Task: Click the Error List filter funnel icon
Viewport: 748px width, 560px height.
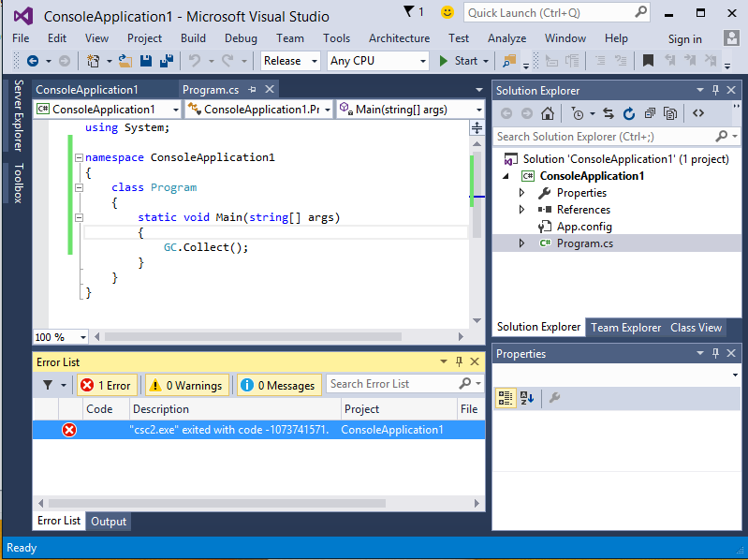Action: click(x=48, y=385)
